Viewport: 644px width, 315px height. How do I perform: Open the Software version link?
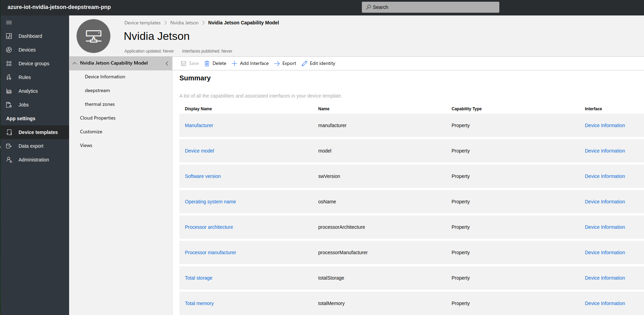203,176
